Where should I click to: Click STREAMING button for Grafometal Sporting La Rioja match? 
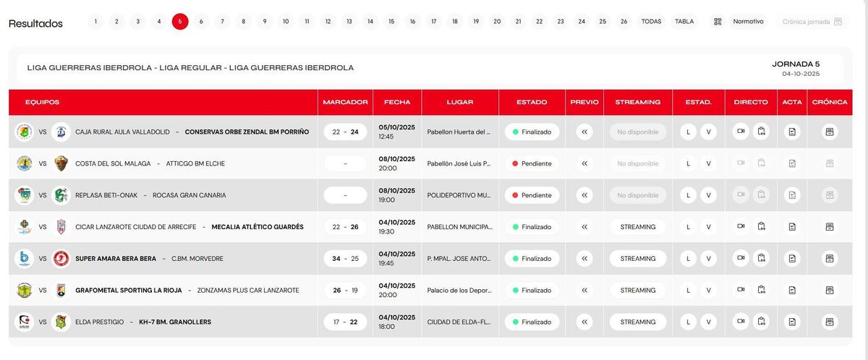(x=638, y=291)
